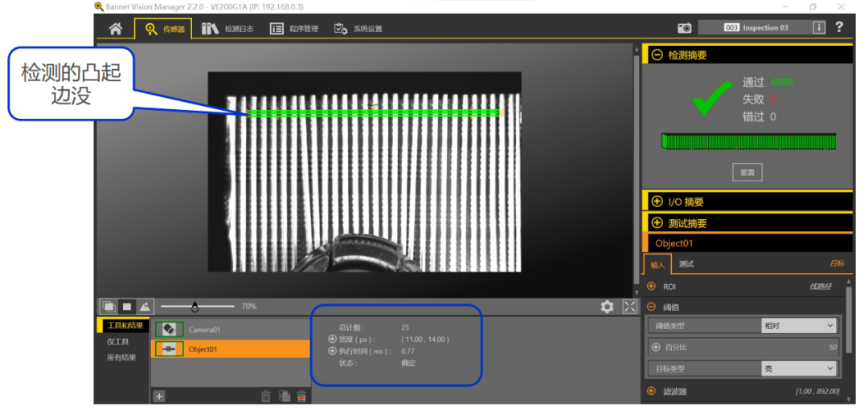Screen dimensions: 868x411
Task: Open the 目标类型 dropdown showing 亮
Action: coord(799,368)
